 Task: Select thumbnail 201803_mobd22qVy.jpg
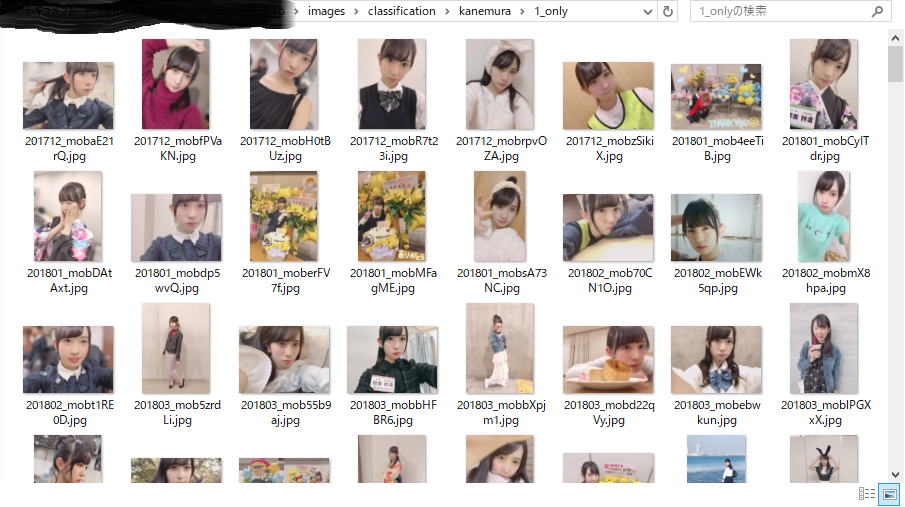pos(608,359)
